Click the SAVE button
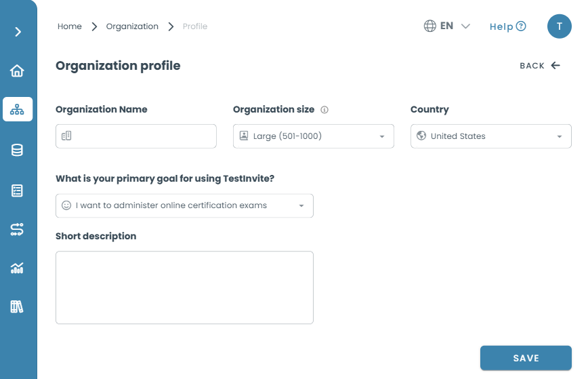Image resolution: width=588 pixels, height=379 pixels. (526, 358)
